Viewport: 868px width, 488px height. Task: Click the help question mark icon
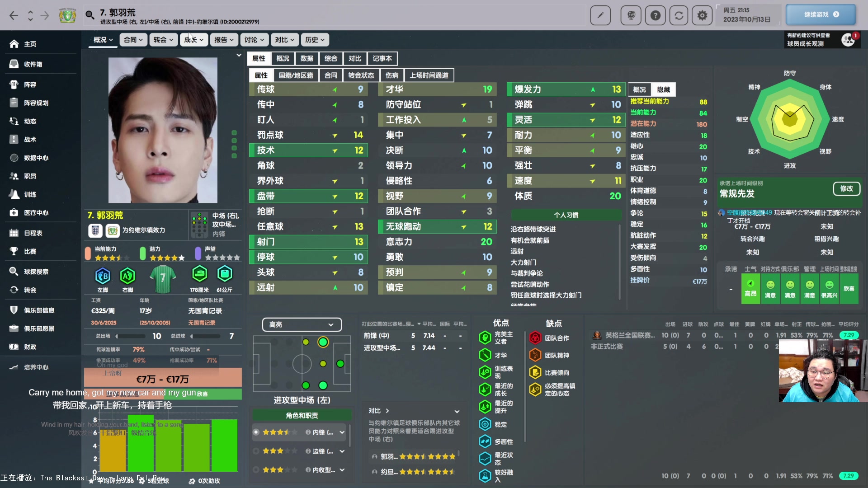click(655, 15)
